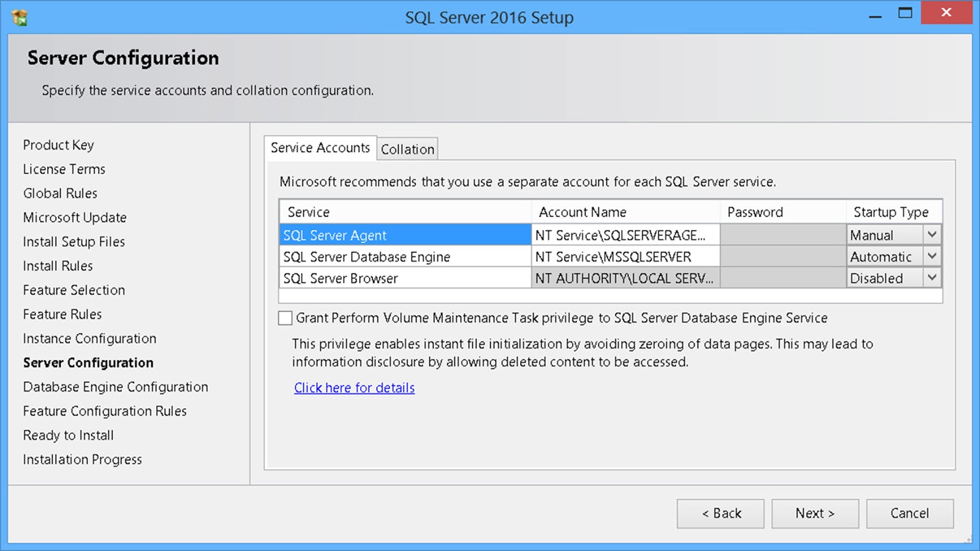
Task: Select Microsoft Update step in sidebar
Action: coord(75,218)
